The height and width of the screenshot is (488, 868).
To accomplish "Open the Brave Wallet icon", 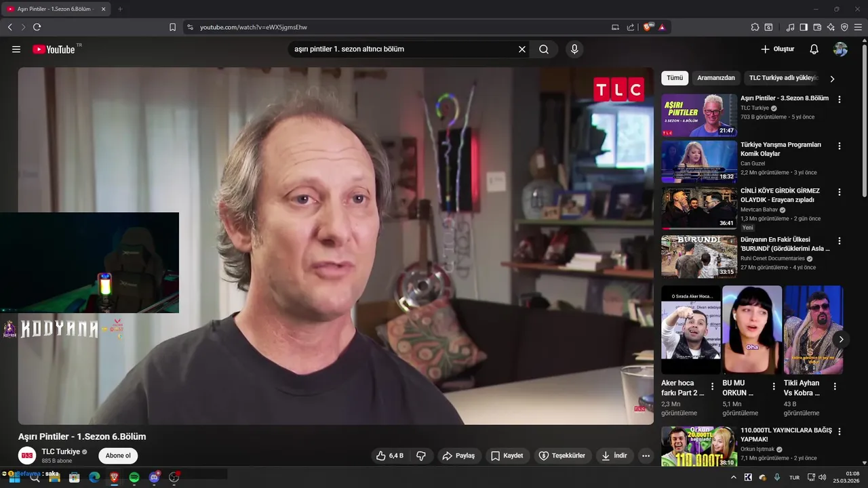I will click(x=817, y=27).
